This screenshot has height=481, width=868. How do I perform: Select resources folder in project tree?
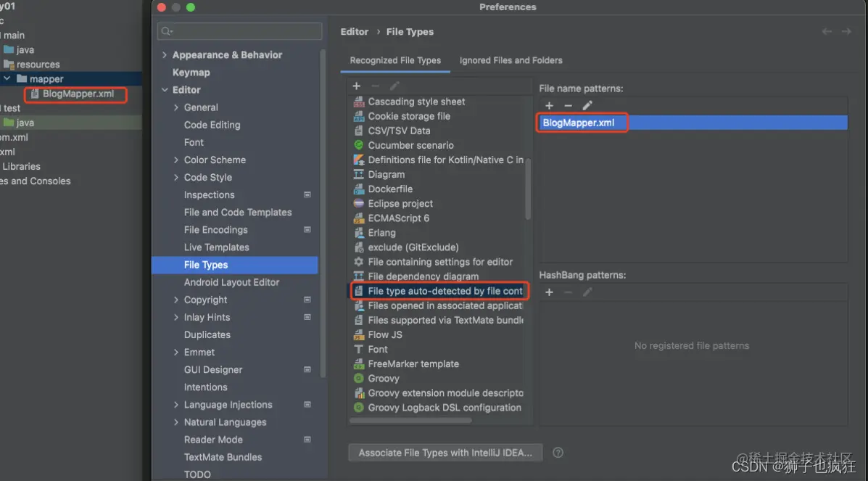point(38,65)
